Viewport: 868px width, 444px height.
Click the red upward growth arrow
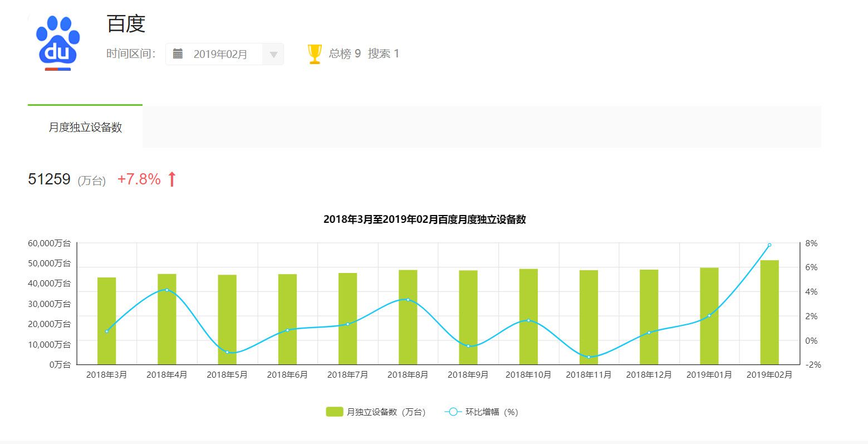(x=172, y=179)
